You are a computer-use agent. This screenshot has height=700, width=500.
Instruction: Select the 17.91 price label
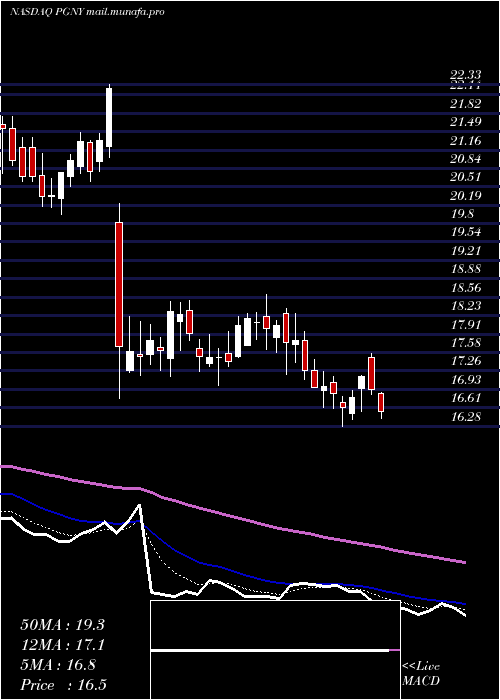point(466,325)
